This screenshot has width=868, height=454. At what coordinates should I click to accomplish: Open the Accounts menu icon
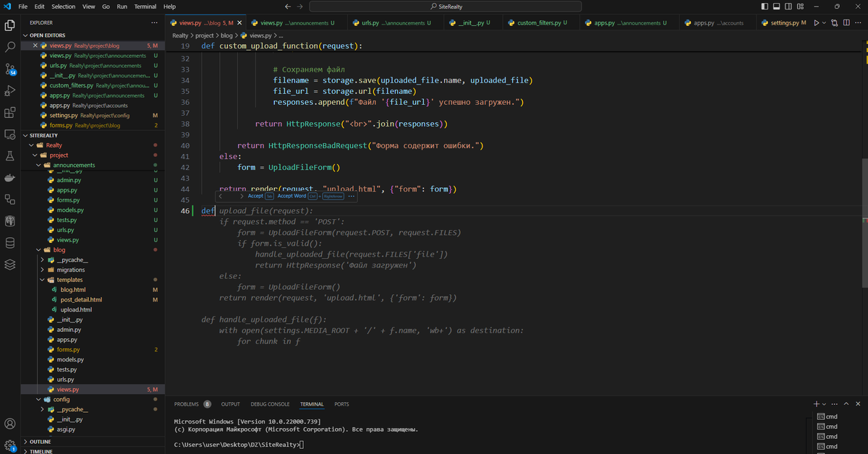pyautogui.click(x=10, y=424)
